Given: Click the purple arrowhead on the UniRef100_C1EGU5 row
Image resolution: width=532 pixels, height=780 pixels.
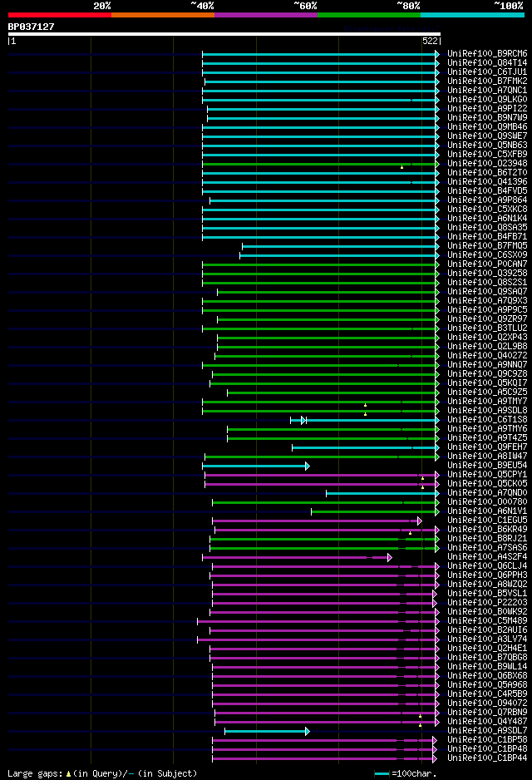Looking at the screenshot, I should click(x=420, y=521).
